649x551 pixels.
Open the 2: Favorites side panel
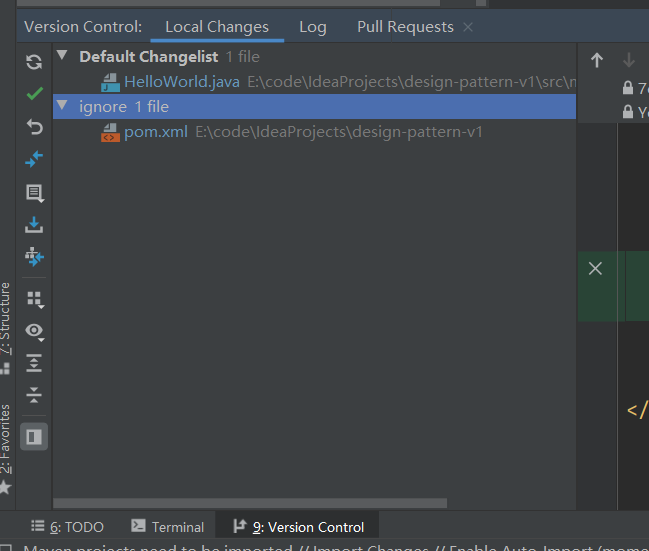coord(5,439)
